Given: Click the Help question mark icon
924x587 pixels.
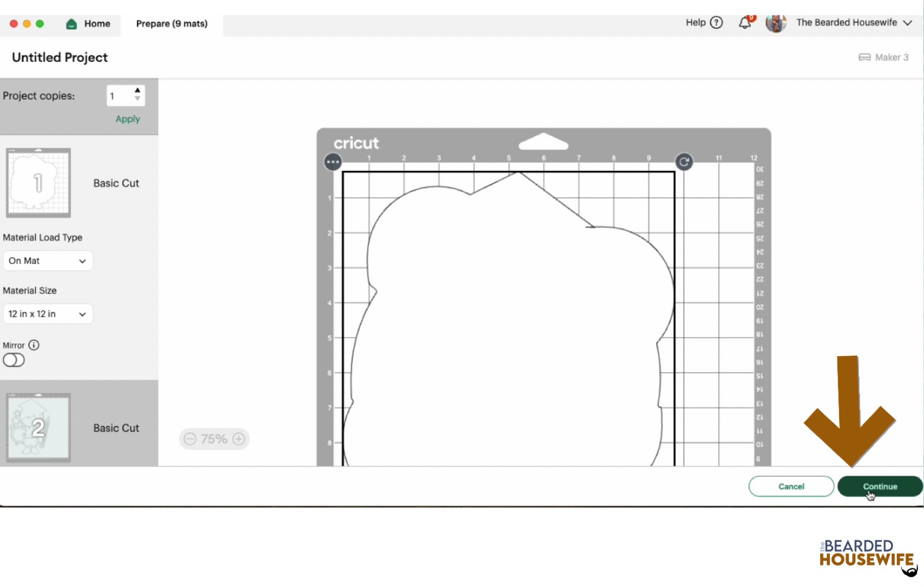Looking at the screenshot, I should coord(716,23).
